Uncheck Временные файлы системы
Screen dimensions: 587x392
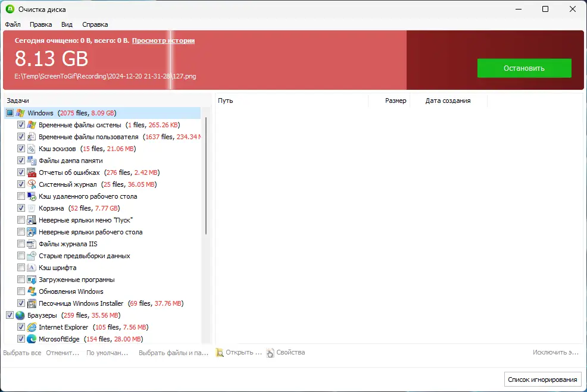click(x=21, y=124)
